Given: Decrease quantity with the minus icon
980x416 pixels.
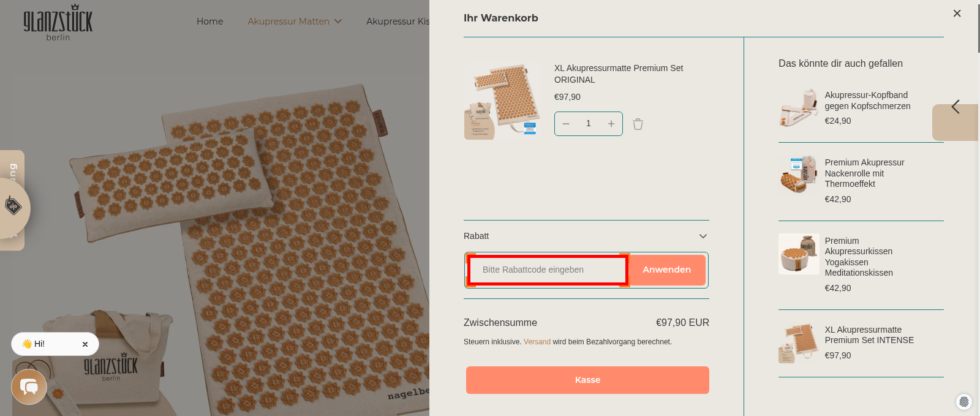Looking at the screenshot, I should (566, 123).
